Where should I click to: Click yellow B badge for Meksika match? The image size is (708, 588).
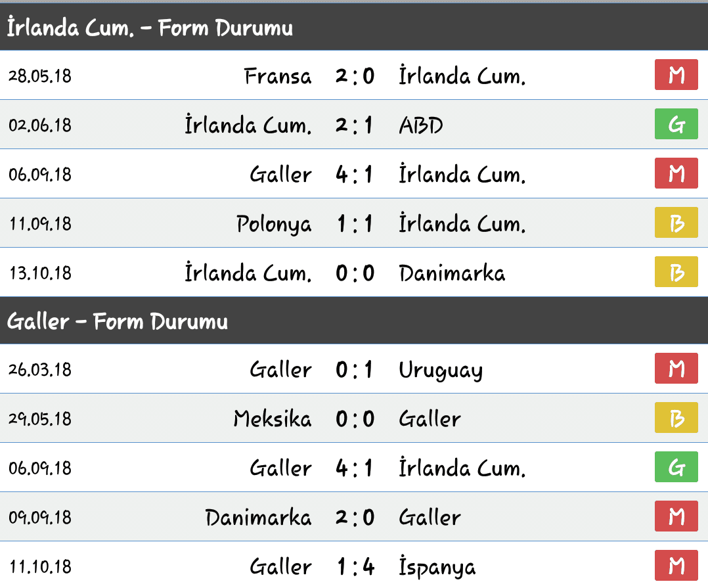[x=676, y=418]
